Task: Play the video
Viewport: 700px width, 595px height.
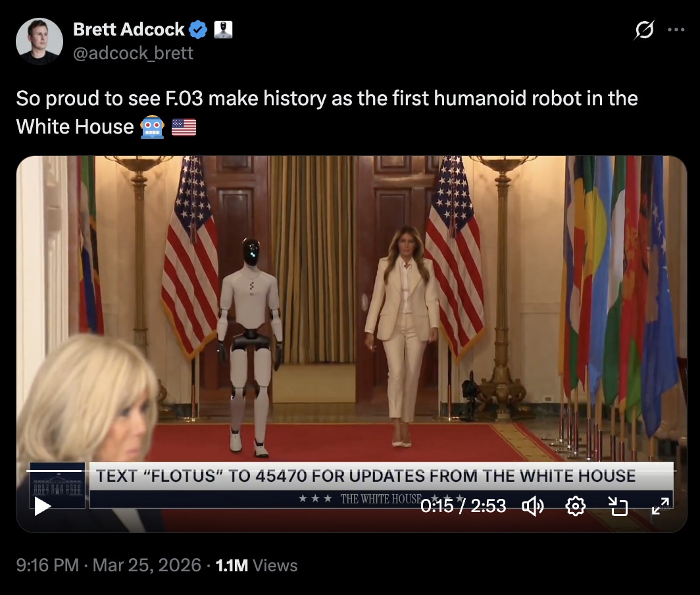Action: (x=42, y=506)
